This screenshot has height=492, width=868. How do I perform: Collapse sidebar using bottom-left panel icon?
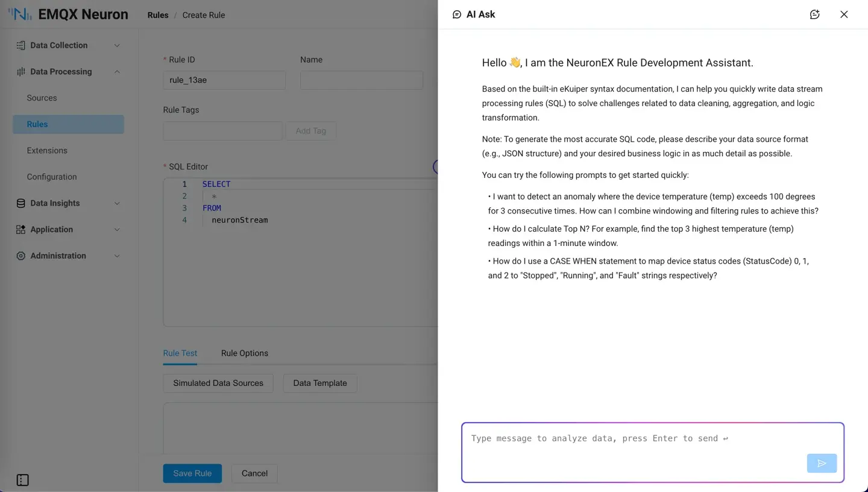pyautogui.click(x=22, y=480)
